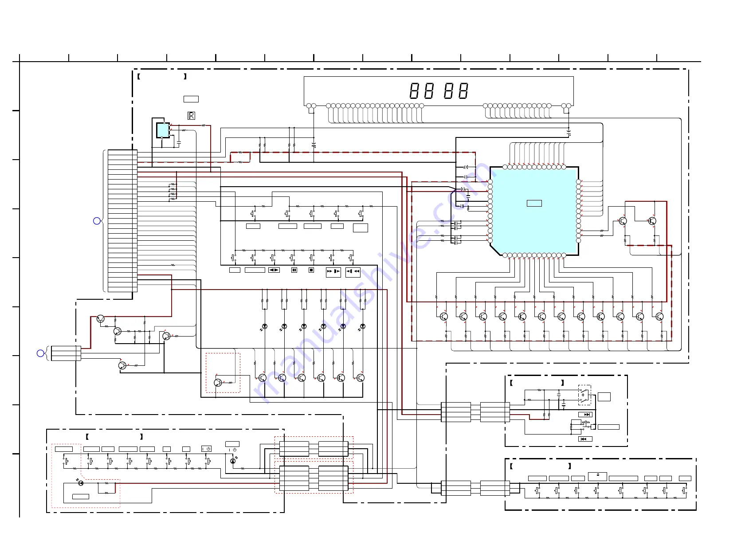Click the next-track symbol box
745x560 pixels.
point(585,415)
